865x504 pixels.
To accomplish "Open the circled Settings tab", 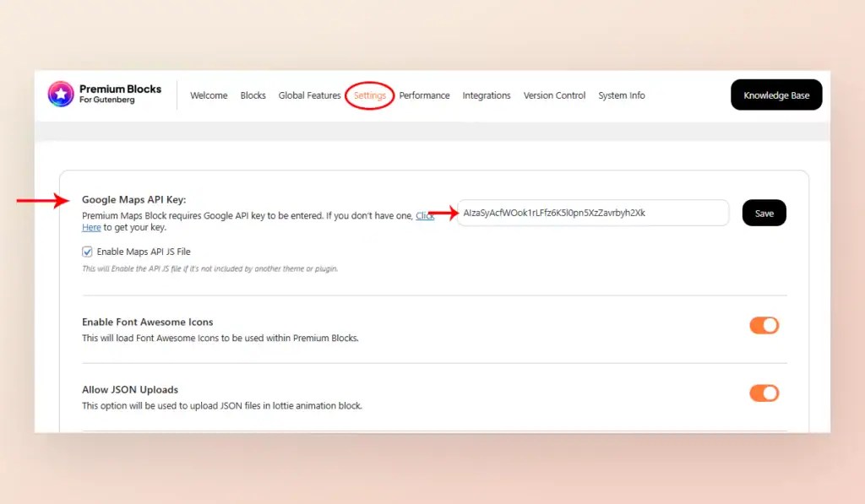I will 369,95.
